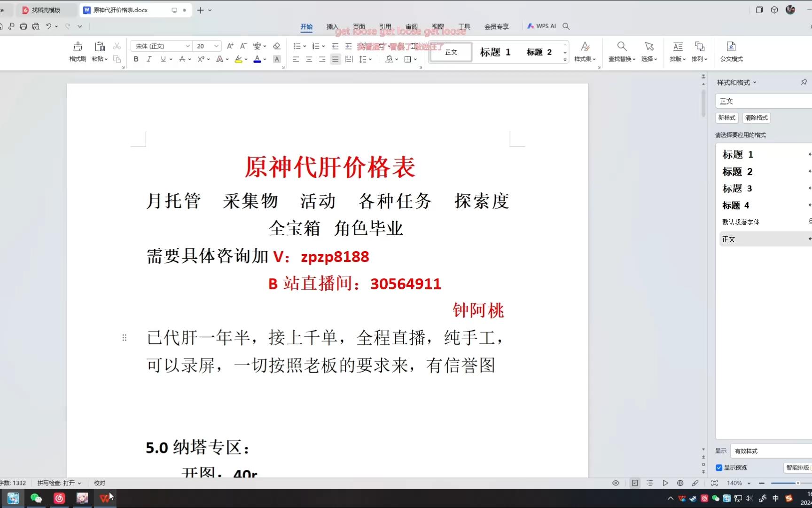Screen dimensions: 812x508
Task: Switch to the 开始 ribbon tab
Action: [306, 26]
